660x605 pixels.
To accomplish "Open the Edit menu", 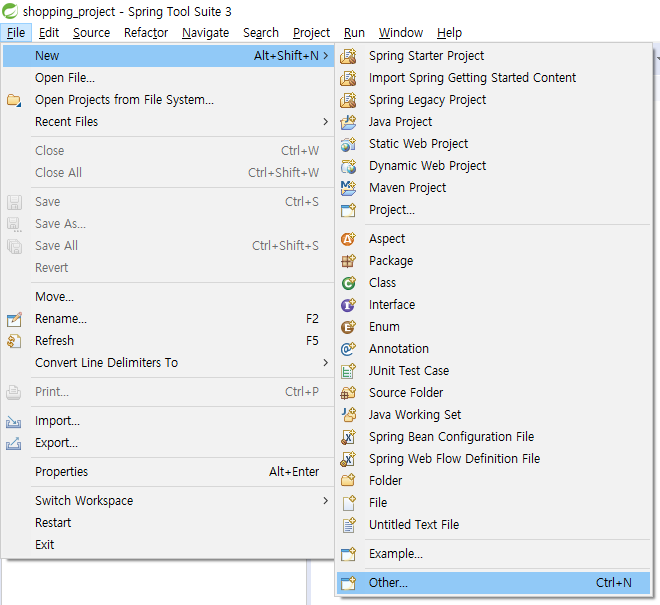I will click(49, 33).
